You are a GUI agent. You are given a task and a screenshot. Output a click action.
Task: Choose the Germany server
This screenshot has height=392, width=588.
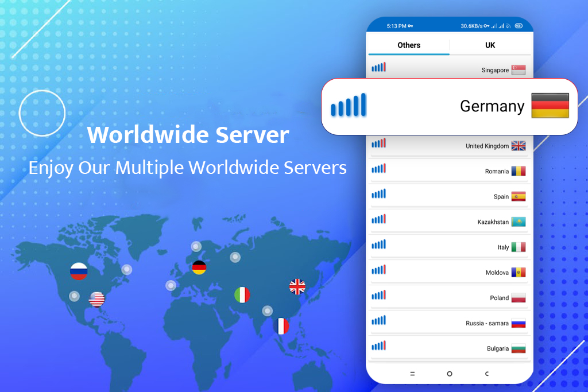(x=449, y=106)
